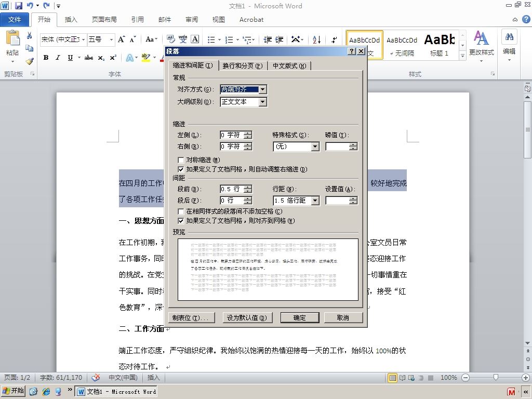This screenshot has width=532, height=399.
Task: Click the Multilevel list icon
Action: tap(247, 39)
